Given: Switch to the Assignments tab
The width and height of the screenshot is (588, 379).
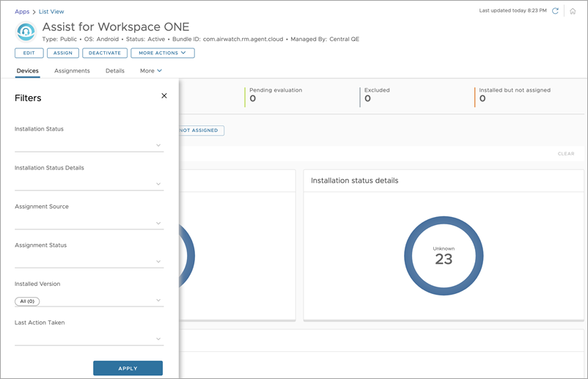Looking at the screenshot, I should [72, 71].
